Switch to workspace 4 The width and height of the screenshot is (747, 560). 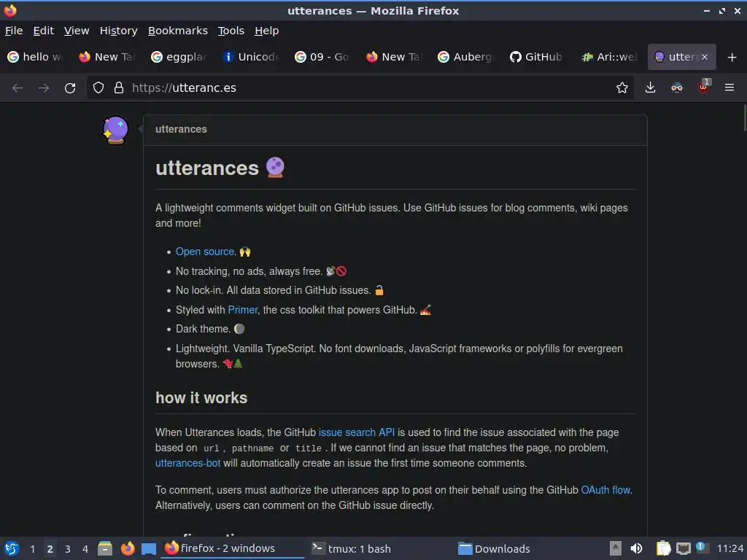pyautogui.click(x=85, y=548)
